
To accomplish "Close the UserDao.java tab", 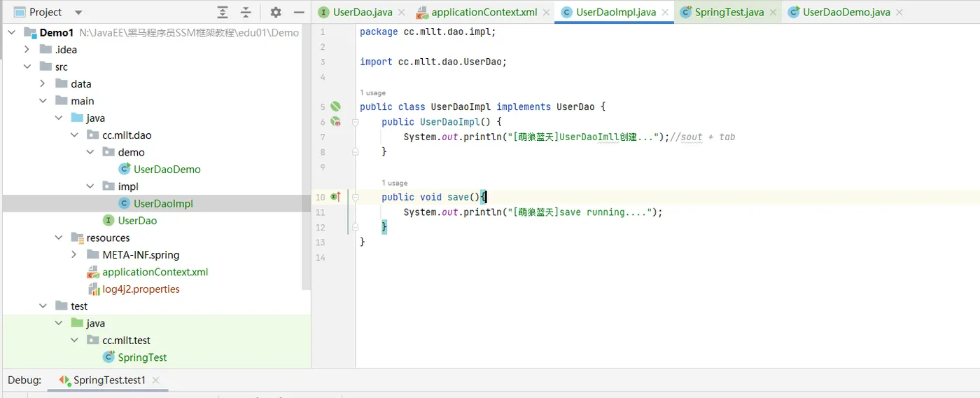I will coord(401,13).
